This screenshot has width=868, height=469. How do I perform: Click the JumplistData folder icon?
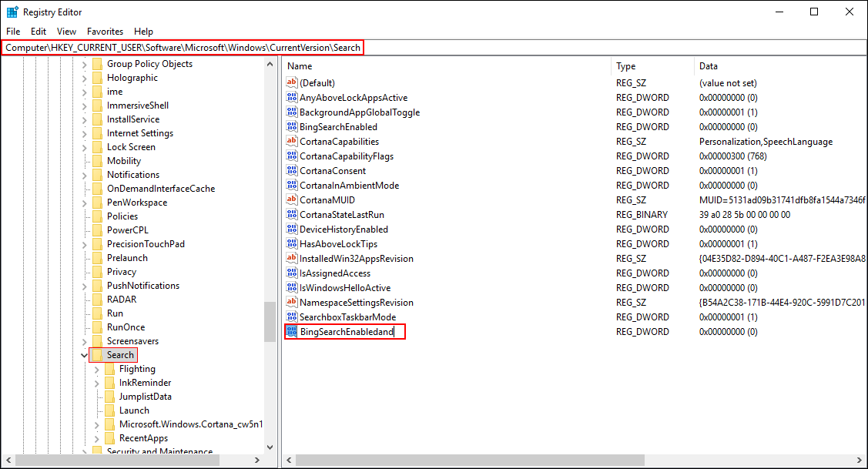point(109,397)
